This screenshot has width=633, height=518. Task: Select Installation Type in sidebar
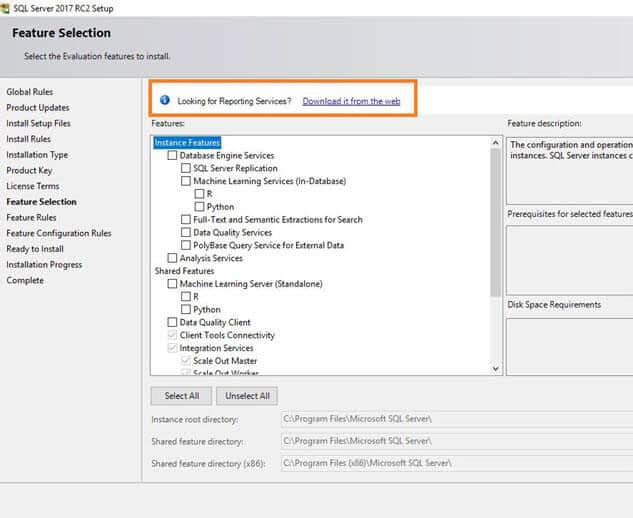pos(37,155)
